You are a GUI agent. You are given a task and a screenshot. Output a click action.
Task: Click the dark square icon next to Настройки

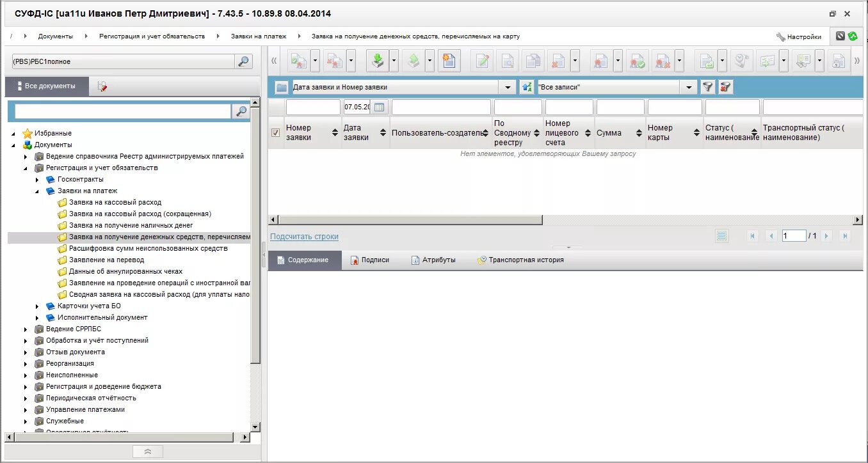[840, 36]
